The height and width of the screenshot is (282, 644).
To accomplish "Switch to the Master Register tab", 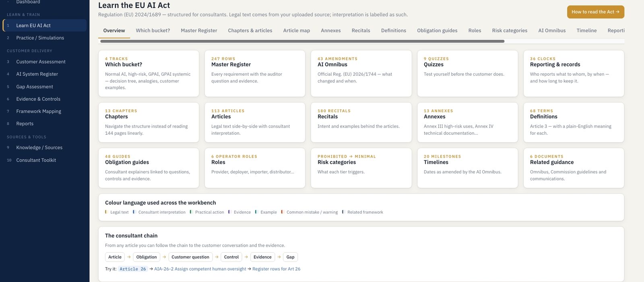I will (x=199, y=31).
